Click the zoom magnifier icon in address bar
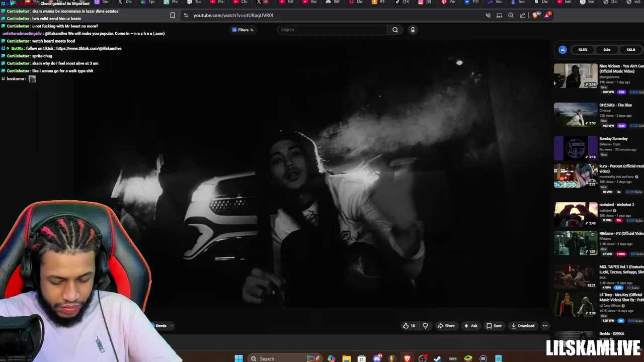 pyautogui.click(x=511, y=16)
